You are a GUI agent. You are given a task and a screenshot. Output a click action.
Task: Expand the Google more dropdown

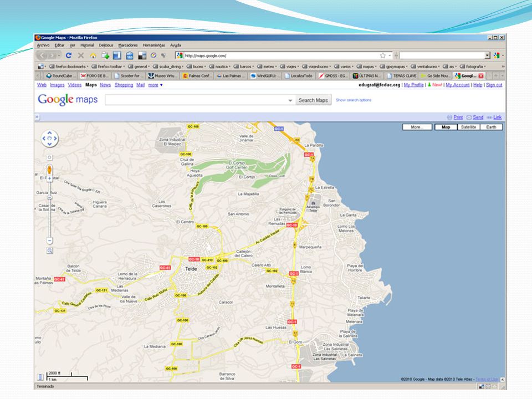(155, 85)
